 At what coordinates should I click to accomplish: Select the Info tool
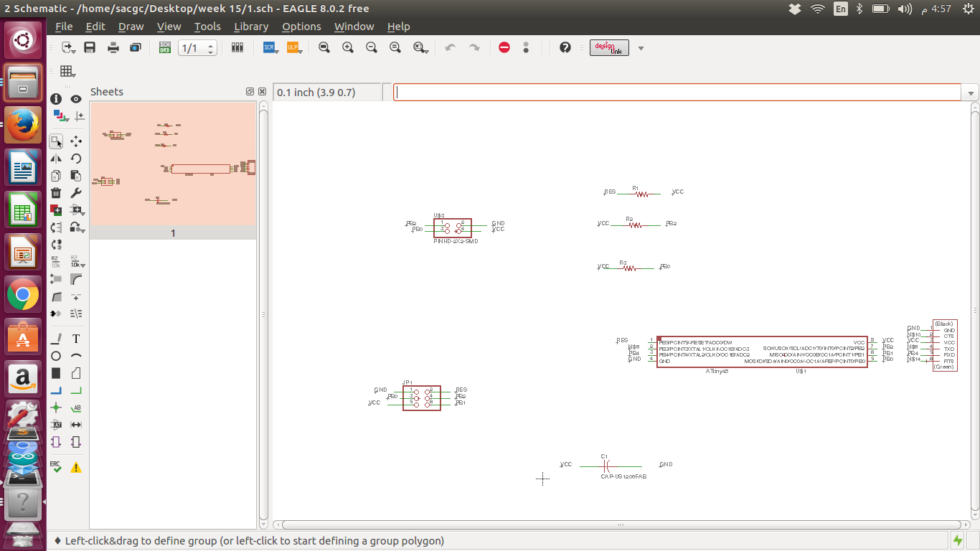point(56,99)
